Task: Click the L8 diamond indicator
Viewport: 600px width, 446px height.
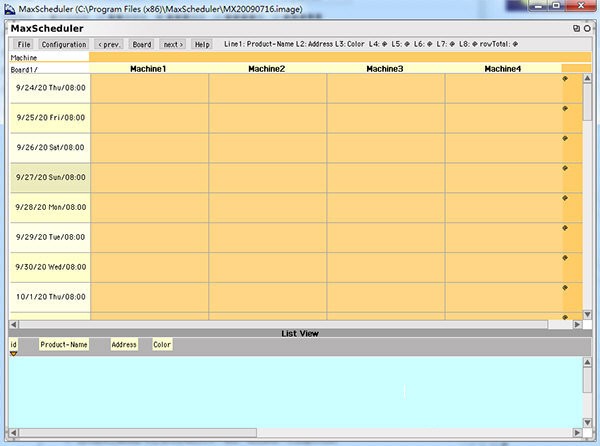Action: [x=474, y=44]
